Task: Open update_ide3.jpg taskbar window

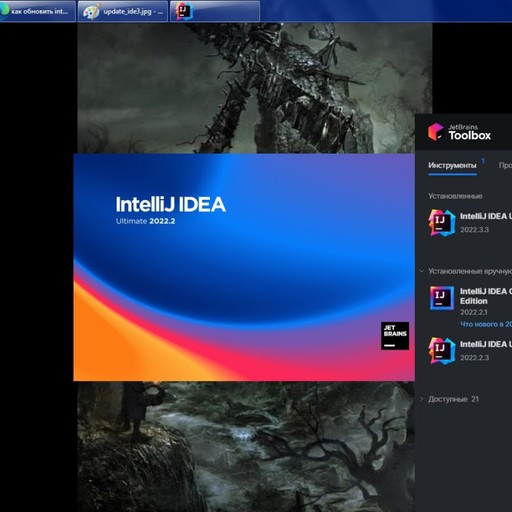Action: [x=123, y=11]
